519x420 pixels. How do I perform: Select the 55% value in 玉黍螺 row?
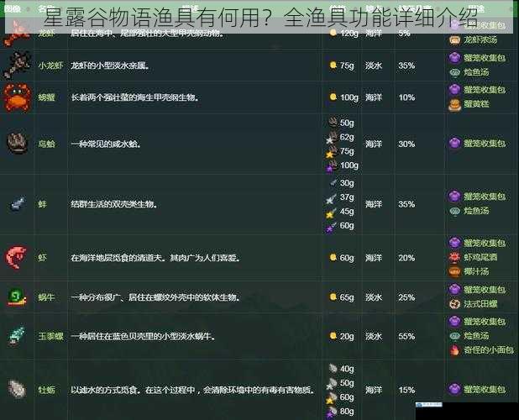(x=406, y=336)
